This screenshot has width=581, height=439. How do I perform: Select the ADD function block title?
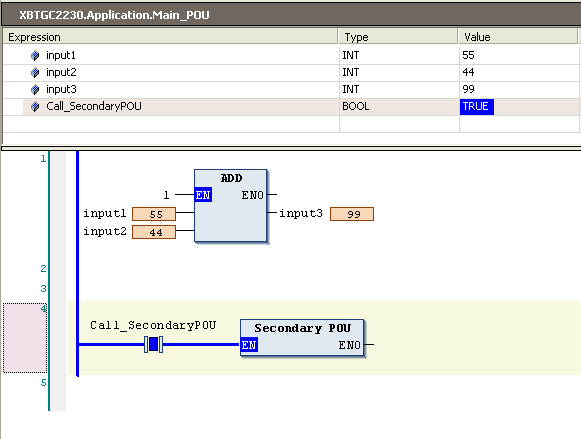[231, 178]
